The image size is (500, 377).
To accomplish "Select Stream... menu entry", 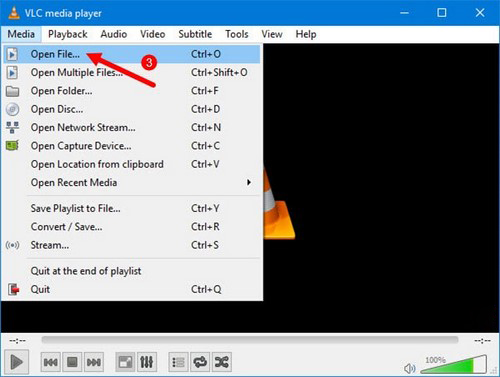I will [132, 245].
